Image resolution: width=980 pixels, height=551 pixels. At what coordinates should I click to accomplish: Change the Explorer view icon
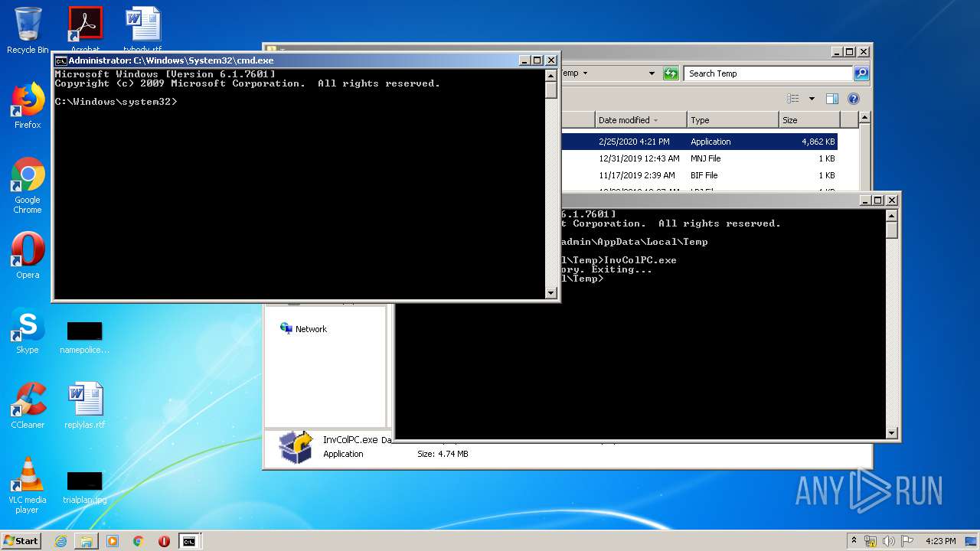[x=793, y=99]
